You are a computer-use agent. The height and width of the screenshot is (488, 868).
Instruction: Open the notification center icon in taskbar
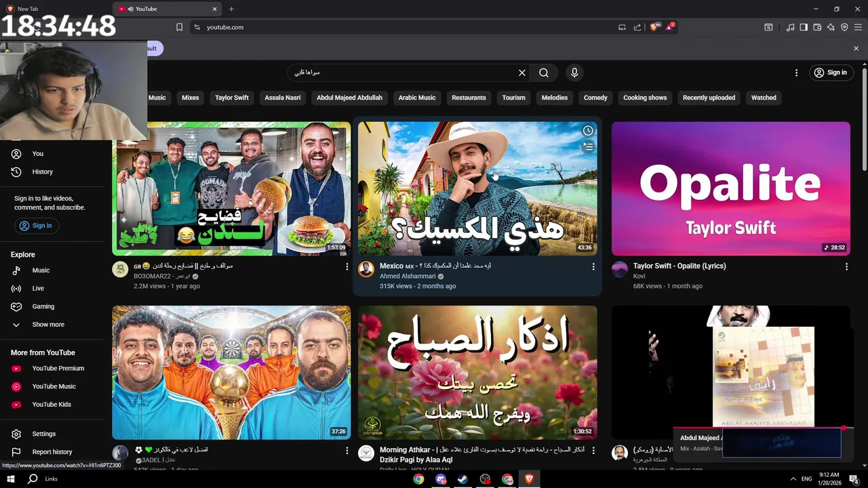(854, 479)
